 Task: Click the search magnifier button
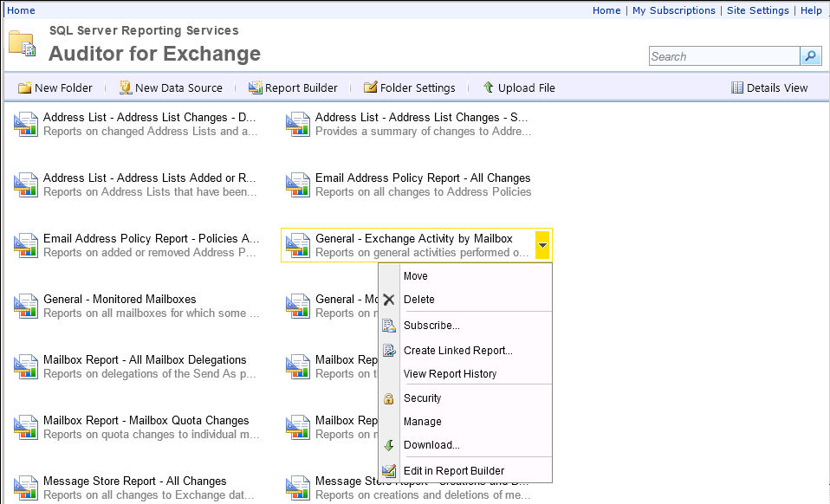pos(810,56)
